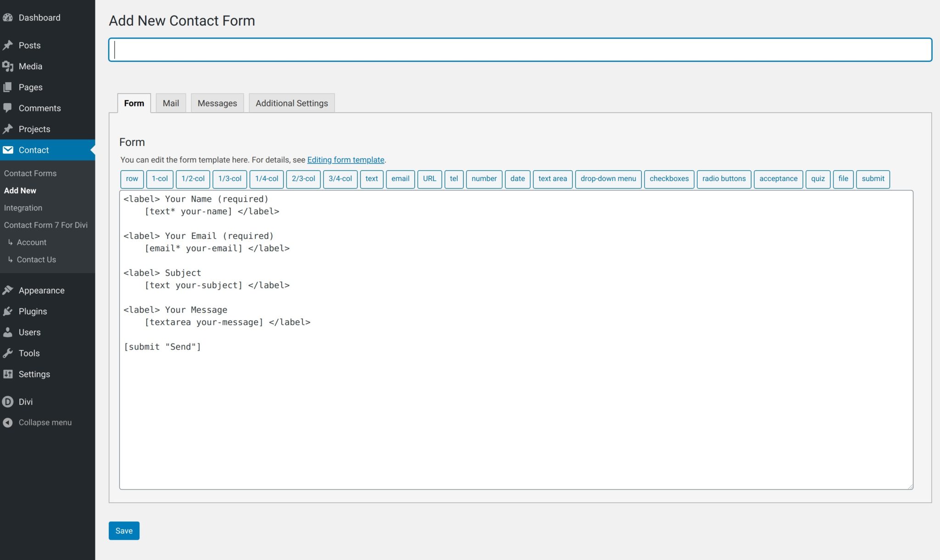Select the Plugins icon
The image size is (940, 560).
pos(8,311)
